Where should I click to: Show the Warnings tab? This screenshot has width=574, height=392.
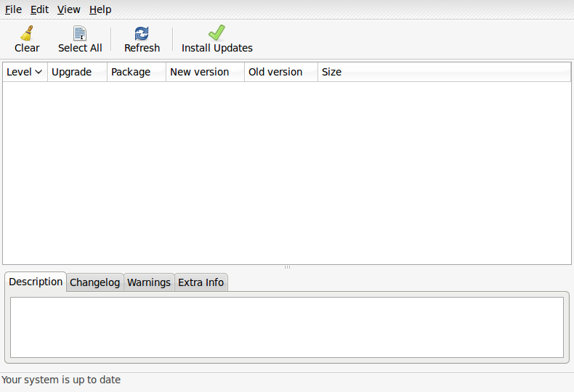tap(149, 282)
